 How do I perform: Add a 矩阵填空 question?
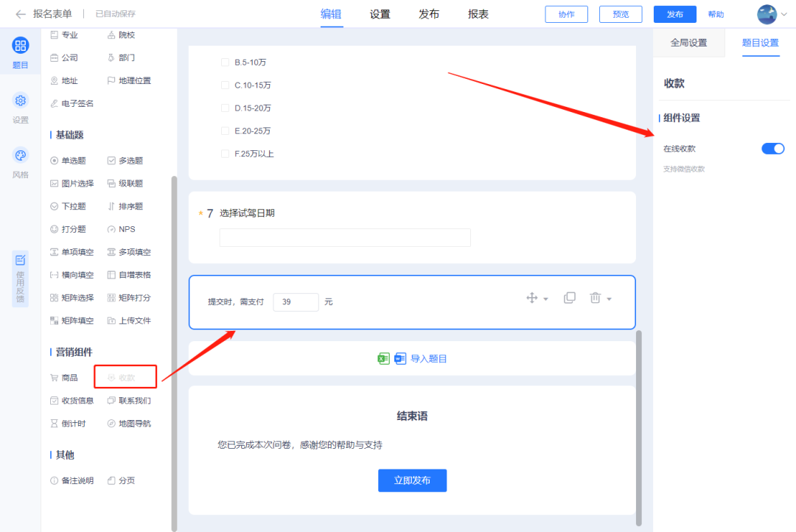point(71,321)
